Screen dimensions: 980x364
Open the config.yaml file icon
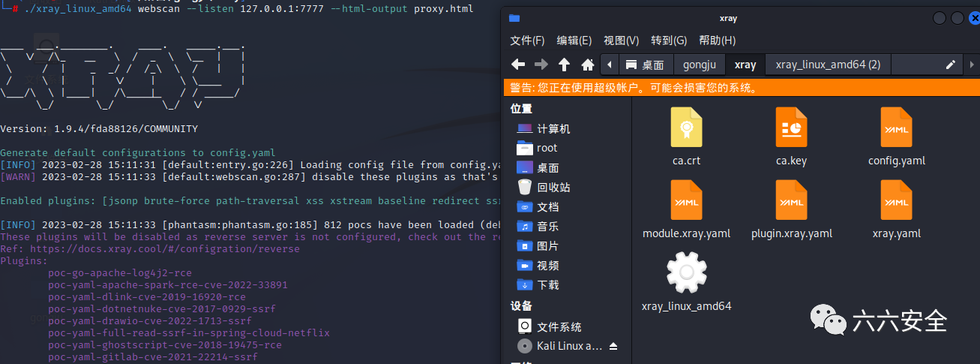pos(896,127)
